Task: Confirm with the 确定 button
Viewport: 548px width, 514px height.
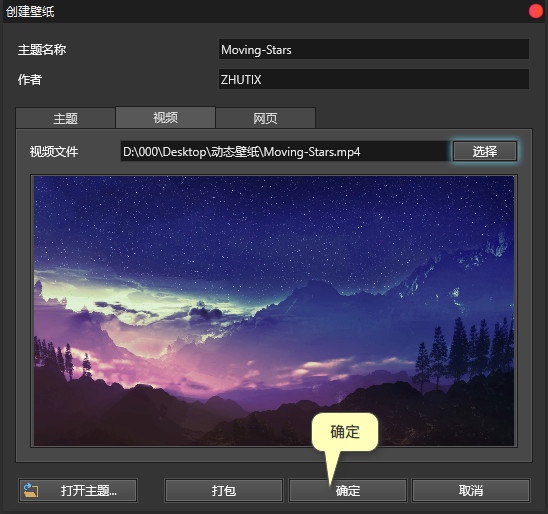Action: pos(348,491)
